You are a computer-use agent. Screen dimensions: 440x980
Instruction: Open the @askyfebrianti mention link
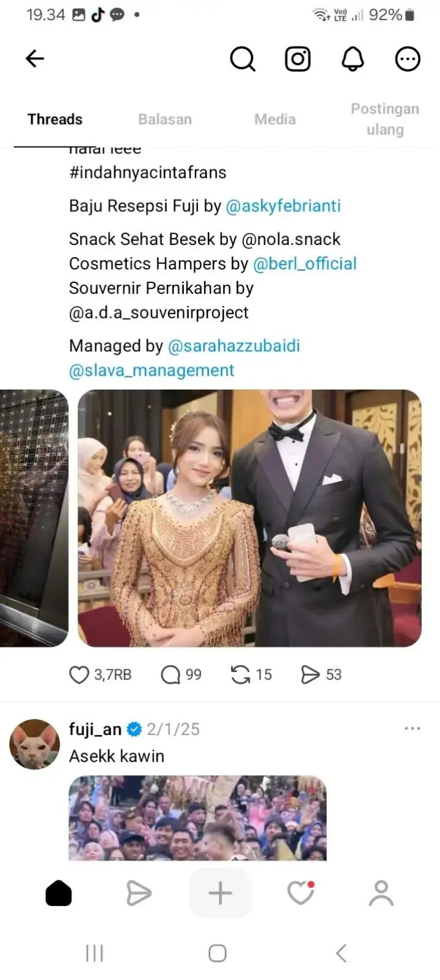coord(283,206)
